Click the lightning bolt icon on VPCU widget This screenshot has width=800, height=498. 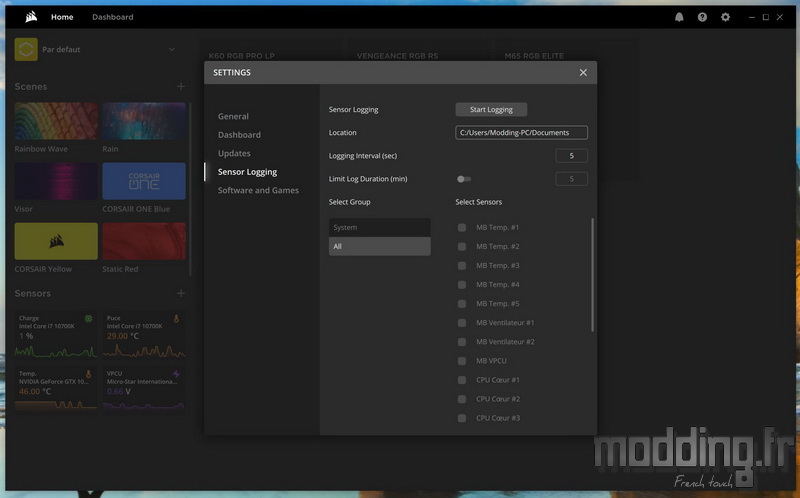(177, 375)
